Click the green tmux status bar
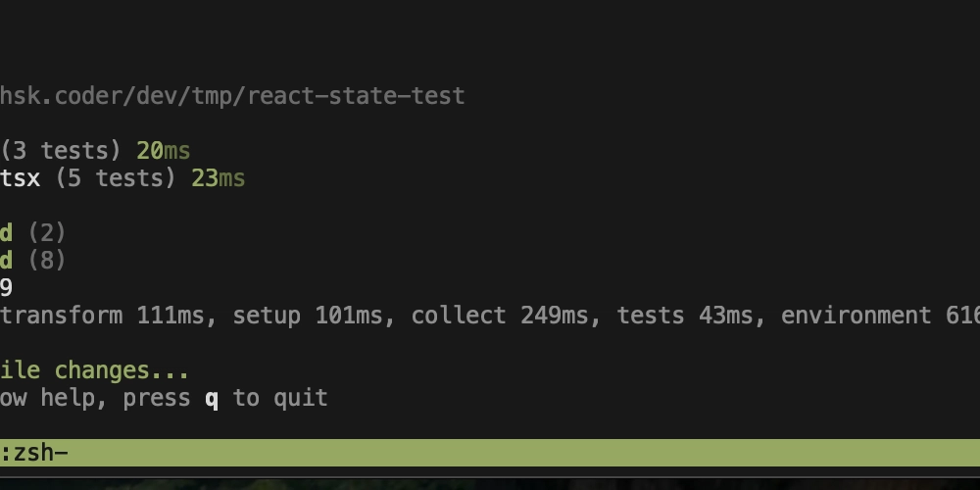980x490 pixels. pos(490,453)
